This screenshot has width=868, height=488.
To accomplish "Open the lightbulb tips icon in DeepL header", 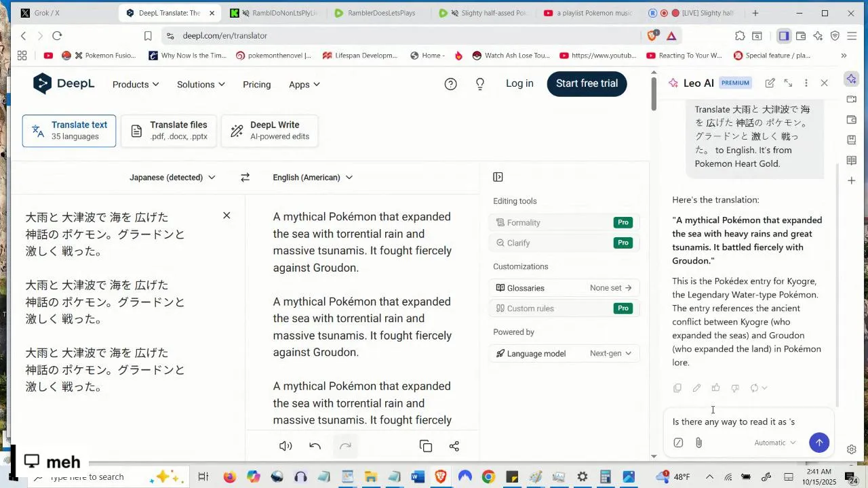I will [480, 84].
